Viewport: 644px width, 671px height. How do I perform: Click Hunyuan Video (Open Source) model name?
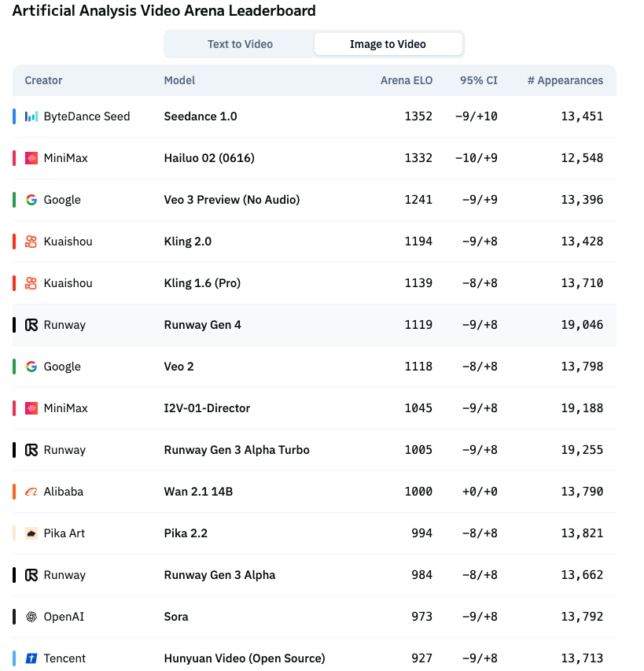[245, 658]
